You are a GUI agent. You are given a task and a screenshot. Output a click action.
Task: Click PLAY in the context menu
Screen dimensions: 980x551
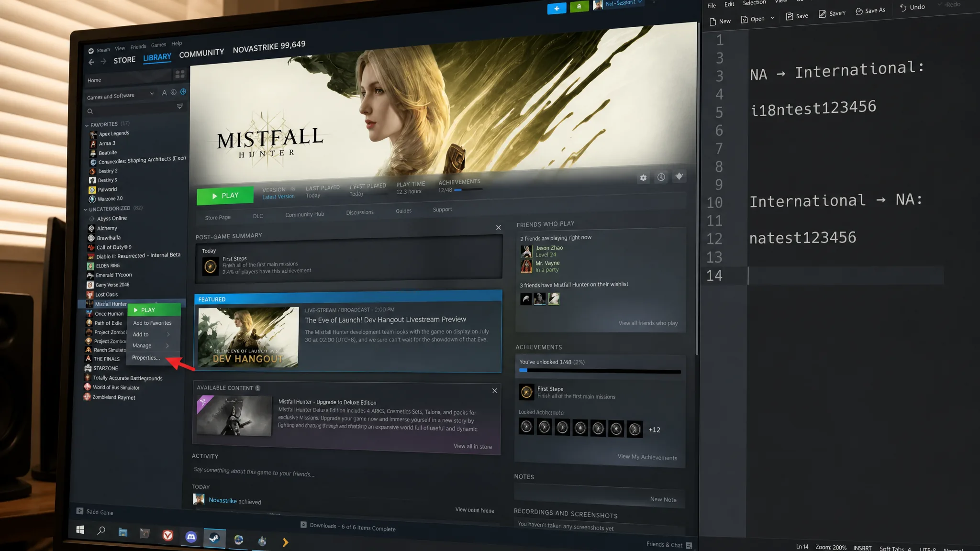coord(154,310)
